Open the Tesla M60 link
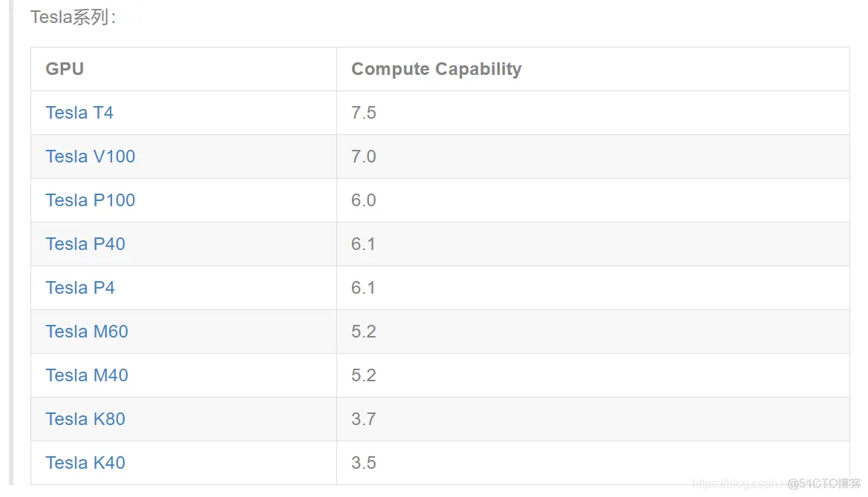Screen dimensions: 868x497 point(87,332)
